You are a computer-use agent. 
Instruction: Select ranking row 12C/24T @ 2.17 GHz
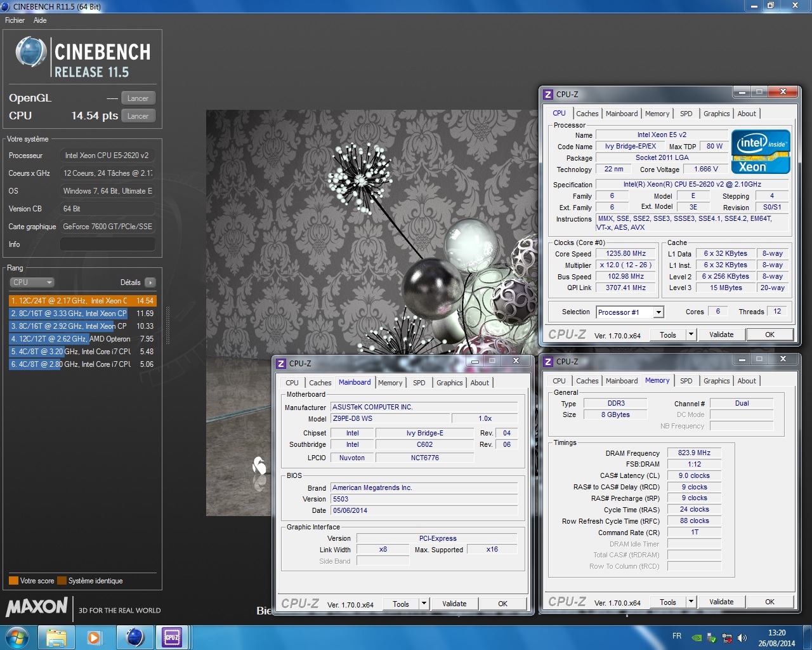pyautogui.click(x=82, y=301)
